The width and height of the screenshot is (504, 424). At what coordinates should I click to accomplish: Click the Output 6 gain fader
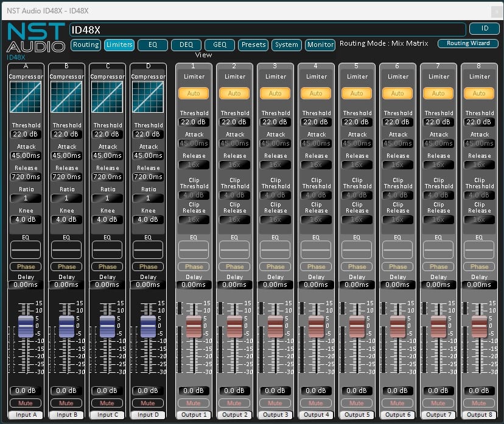pyautogui.click(x=397, y=326)
